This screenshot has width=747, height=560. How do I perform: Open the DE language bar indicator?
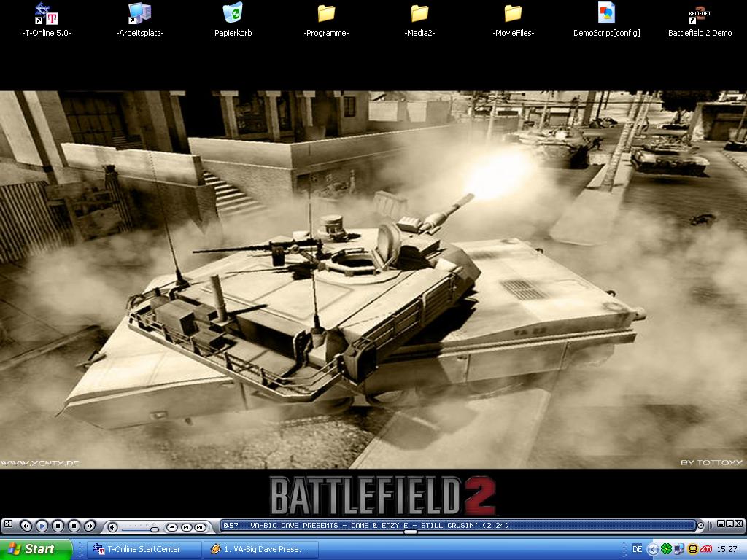637,549
